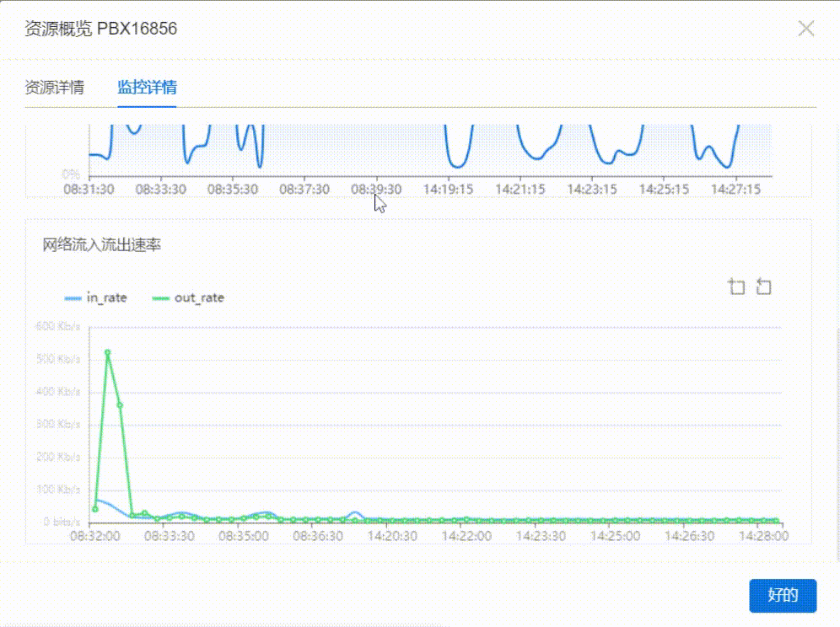Click the first out_rate point at 08:32:00
840x627 pixels.
tap(94, 509)
